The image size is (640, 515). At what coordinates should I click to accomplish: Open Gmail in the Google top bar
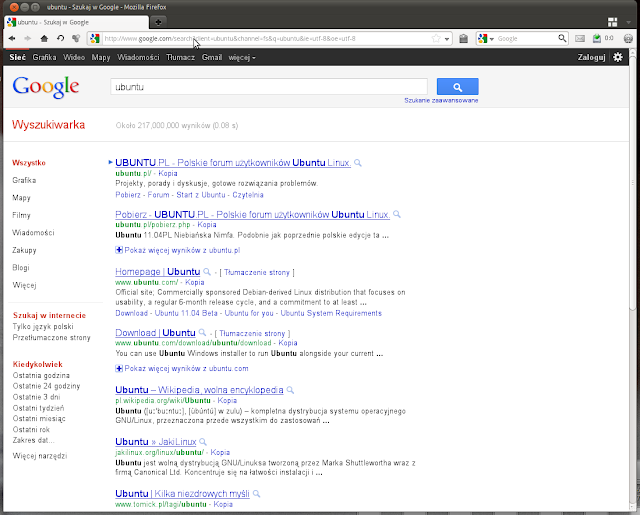click(x=212, y=57)
